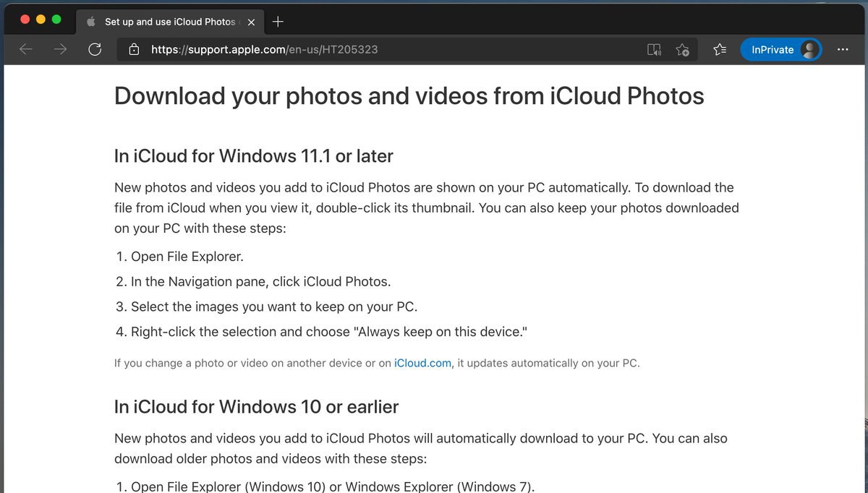Click step 'click iCloud Photos' in Navigation pane
Screen dimensions: 868x493
pos(261,282)
